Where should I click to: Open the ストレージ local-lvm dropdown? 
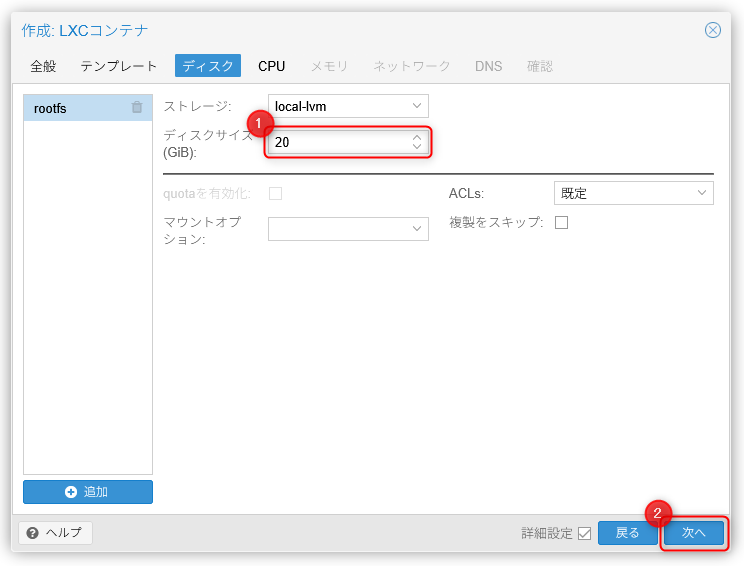pos(417,106)
